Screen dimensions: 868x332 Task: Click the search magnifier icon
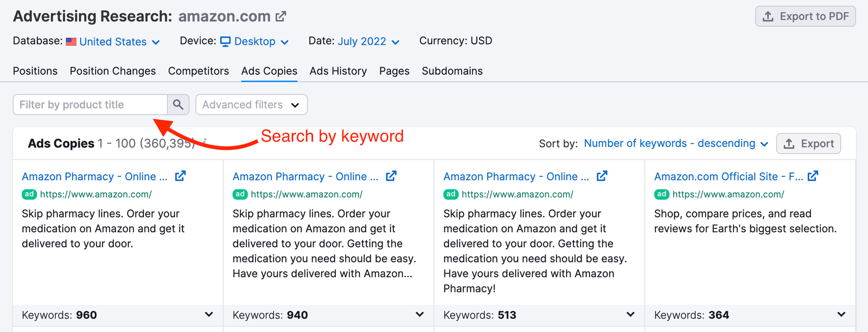178,104
